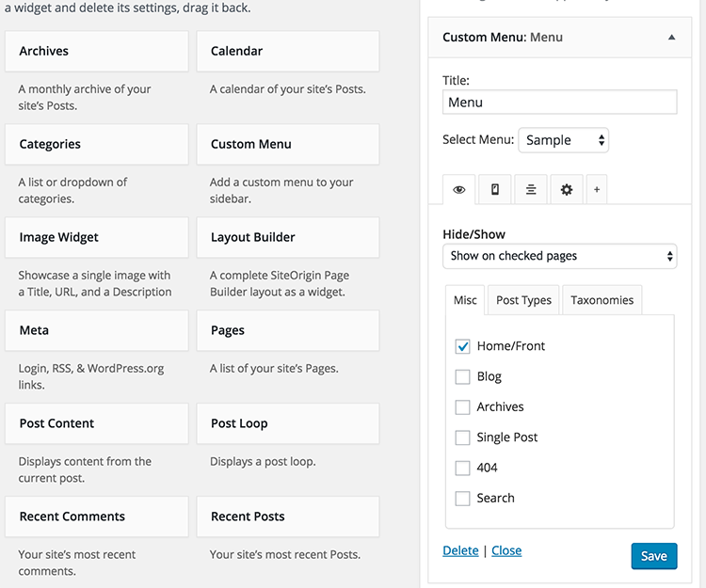
Task: Collapse the Custom Menu widget arrow
Action: coord(671,38)
